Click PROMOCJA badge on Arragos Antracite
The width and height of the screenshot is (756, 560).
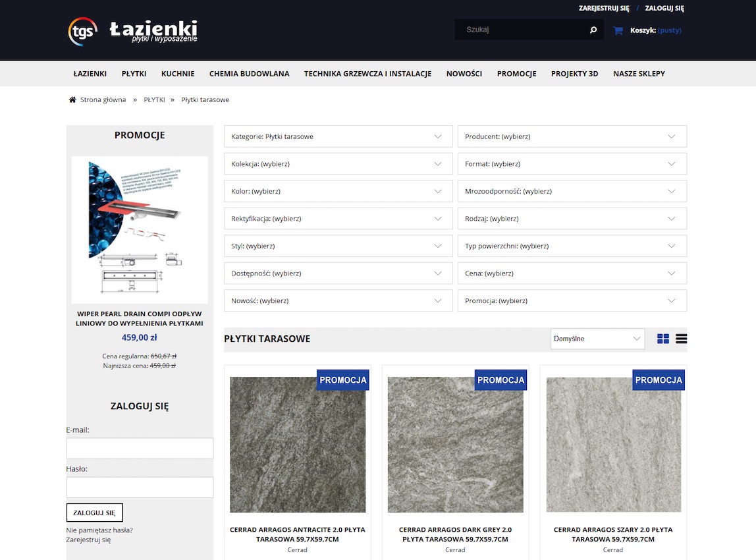(342, 380)
